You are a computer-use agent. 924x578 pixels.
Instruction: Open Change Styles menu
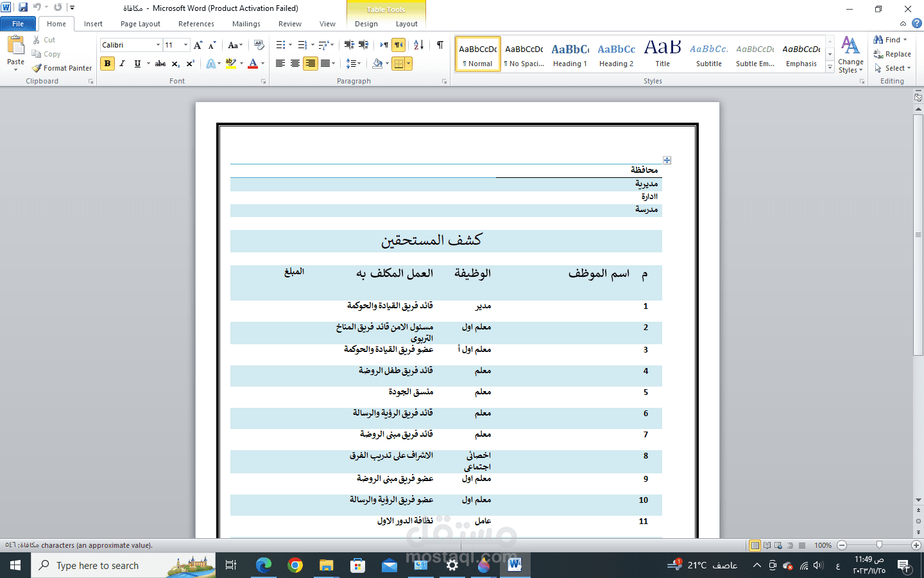(x=850, y=55)
